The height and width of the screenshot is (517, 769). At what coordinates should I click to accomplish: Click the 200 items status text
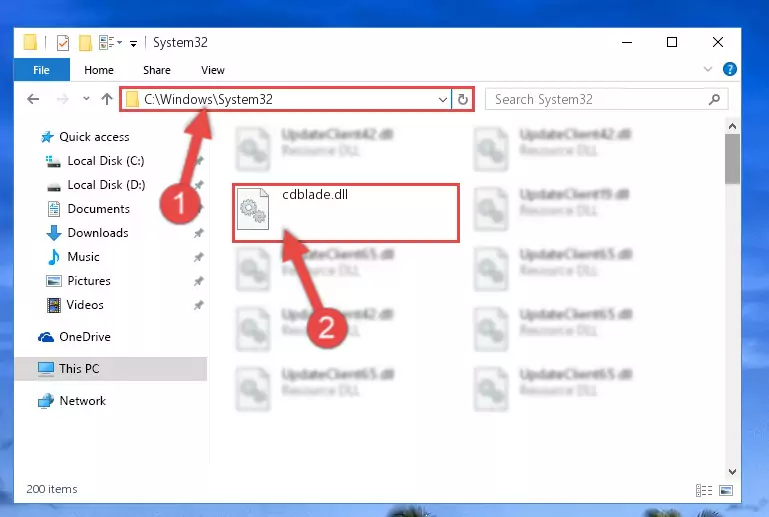point(52,489)
